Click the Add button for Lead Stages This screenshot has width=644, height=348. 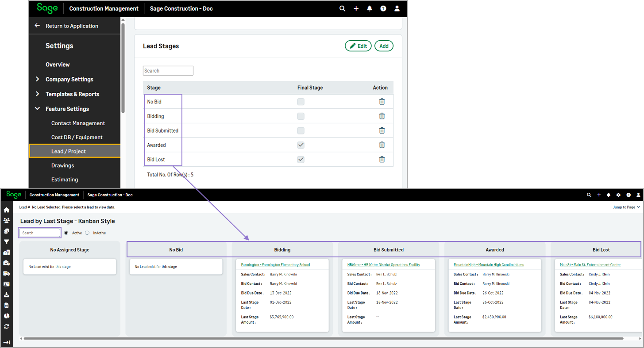[x=384, y=46]
